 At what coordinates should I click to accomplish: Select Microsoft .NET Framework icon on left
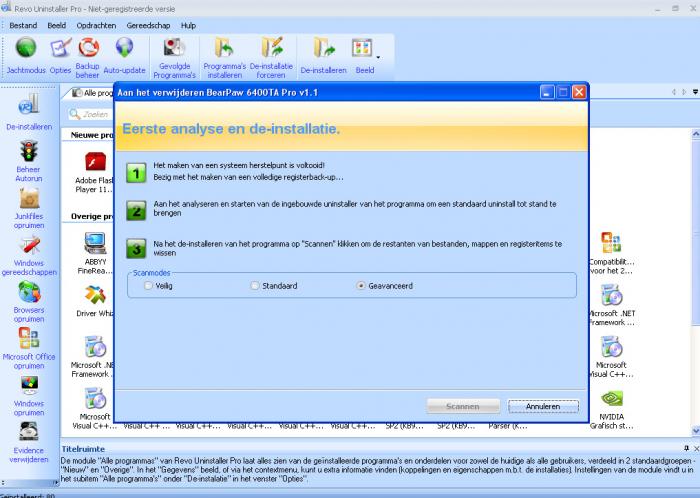pos(95,347)
